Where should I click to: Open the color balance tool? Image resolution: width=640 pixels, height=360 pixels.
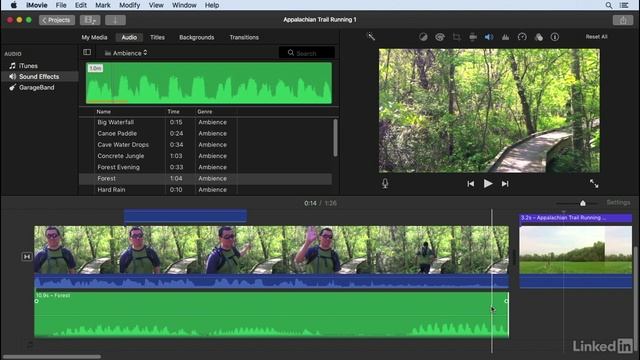423,37
